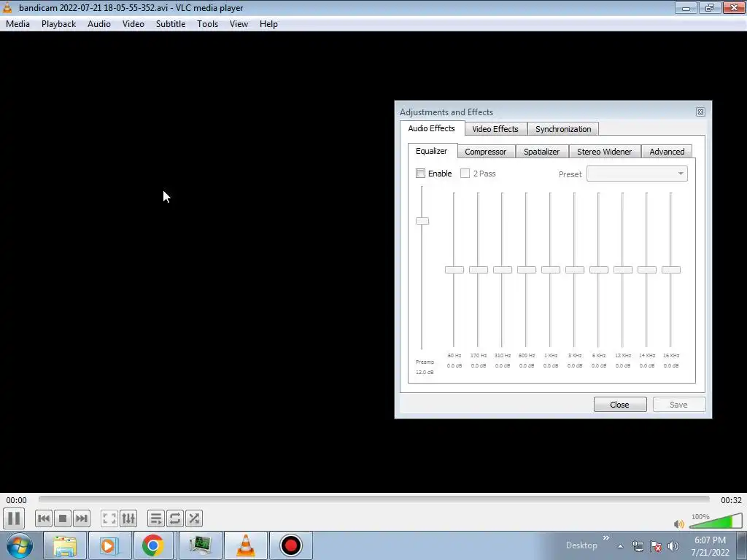Open the Video menu
The width and height of the screenshot is (747, 560).
[x=133, y=24]
